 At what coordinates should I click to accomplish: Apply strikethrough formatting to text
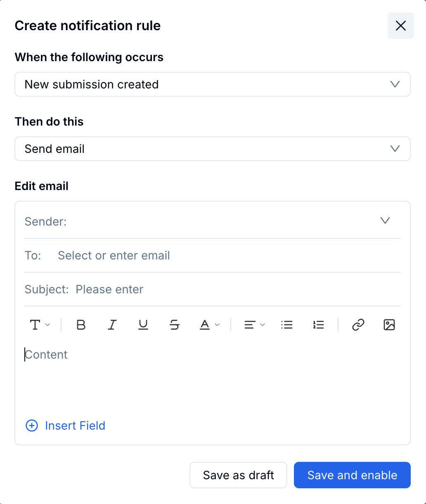click(174, 325)
